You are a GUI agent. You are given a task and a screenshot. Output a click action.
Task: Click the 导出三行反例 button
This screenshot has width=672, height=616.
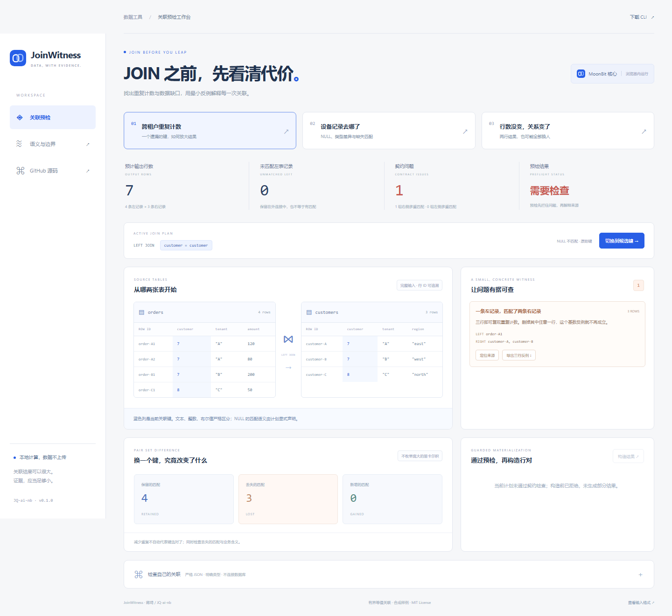[519, 355]
